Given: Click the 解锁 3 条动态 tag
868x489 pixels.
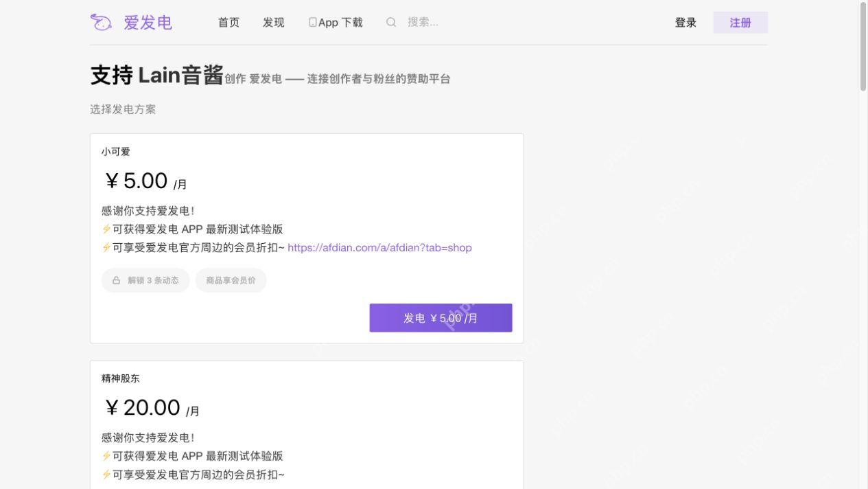Looking at the screenshot, I should point(145,280).
